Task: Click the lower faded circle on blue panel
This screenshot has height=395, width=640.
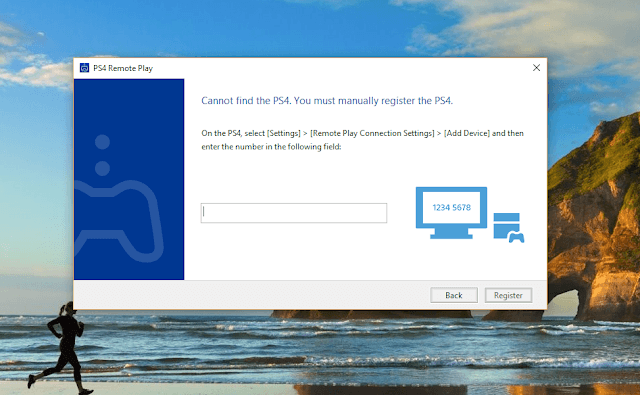Action: pyautogui.click(x=102, y=168)
